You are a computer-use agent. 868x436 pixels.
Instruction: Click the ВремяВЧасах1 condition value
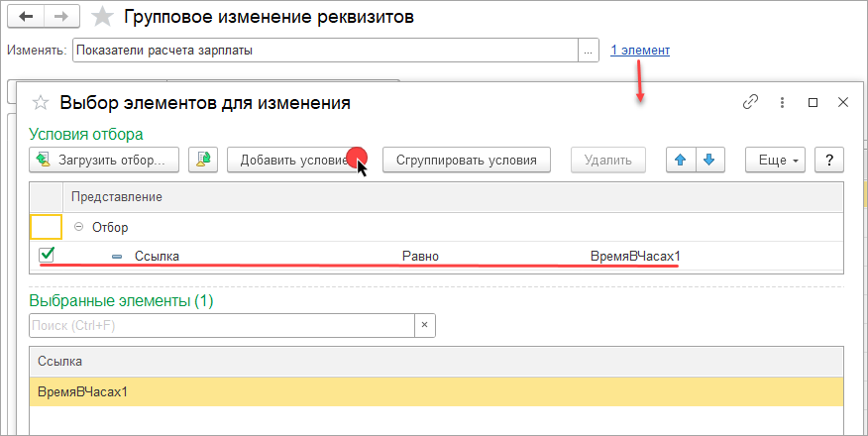point(635,257)
